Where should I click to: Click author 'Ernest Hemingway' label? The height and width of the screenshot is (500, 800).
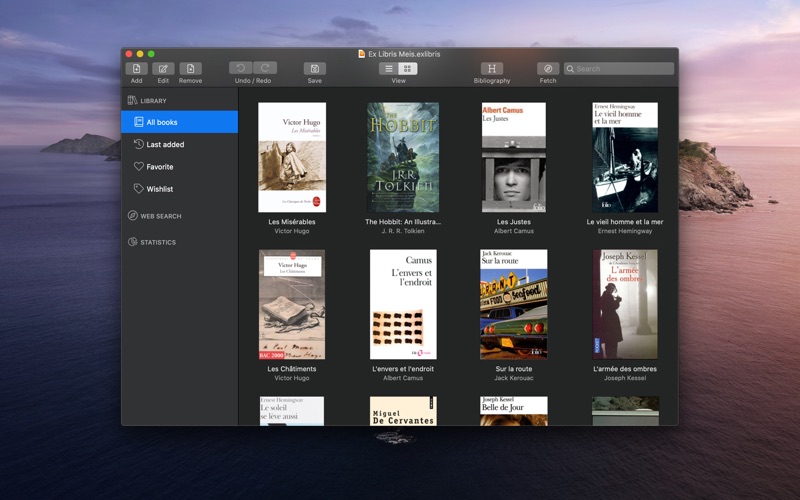coord(625,231)
